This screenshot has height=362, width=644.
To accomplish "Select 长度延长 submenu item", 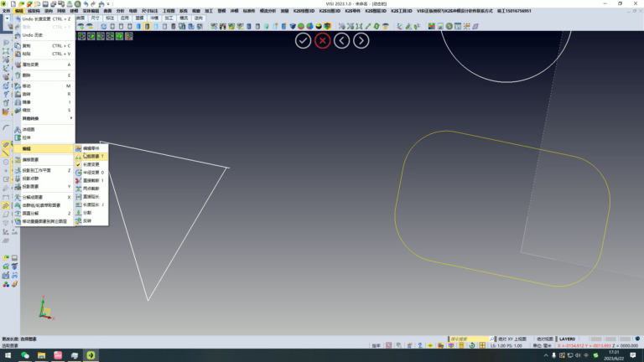I will pos(91,204).
